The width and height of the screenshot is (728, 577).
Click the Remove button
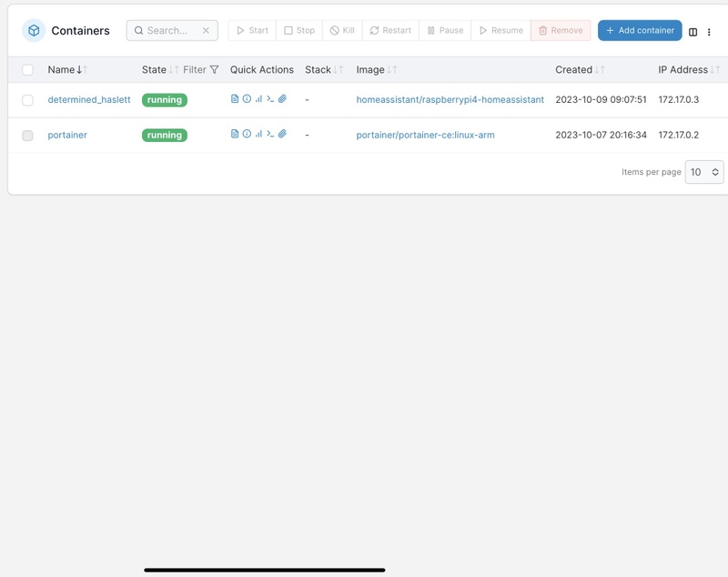pos(561,31)
